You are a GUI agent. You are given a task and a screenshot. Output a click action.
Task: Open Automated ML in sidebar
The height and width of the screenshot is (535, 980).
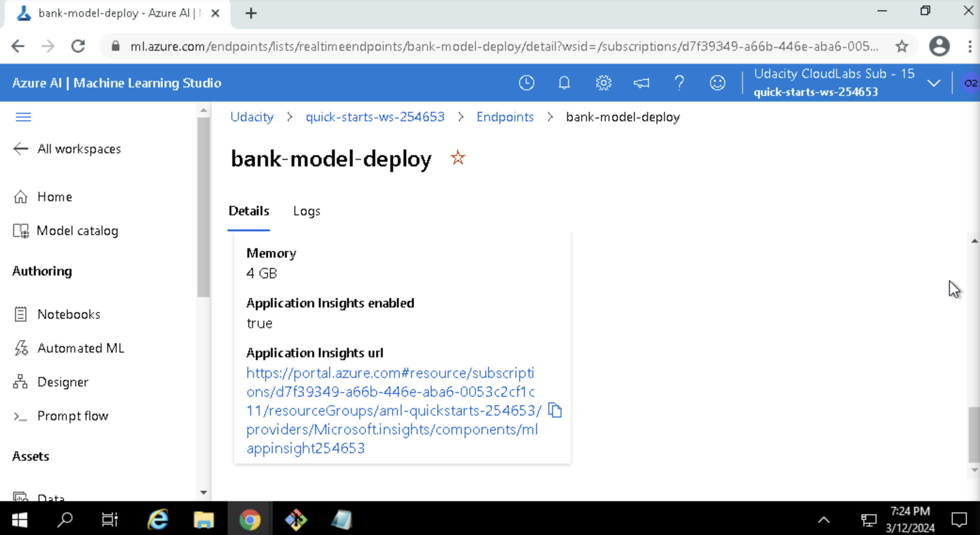[80, 348]
